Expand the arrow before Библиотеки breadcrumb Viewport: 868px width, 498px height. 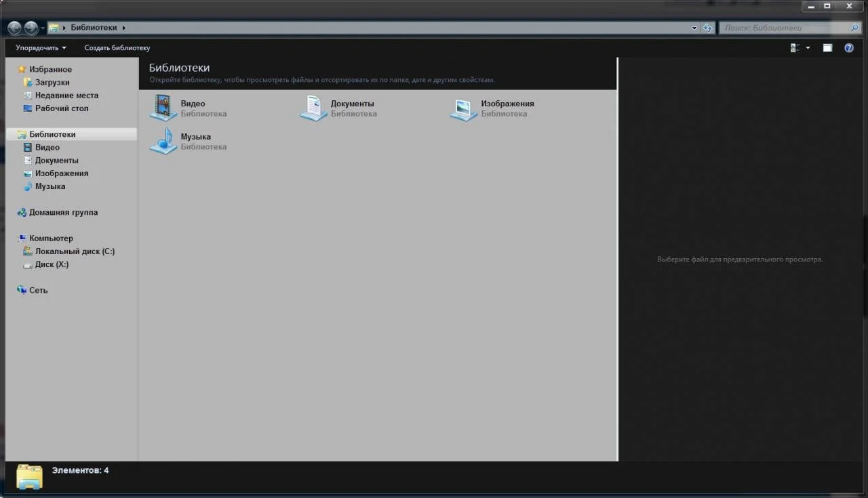pyautogui.click(x=64, y=28)
